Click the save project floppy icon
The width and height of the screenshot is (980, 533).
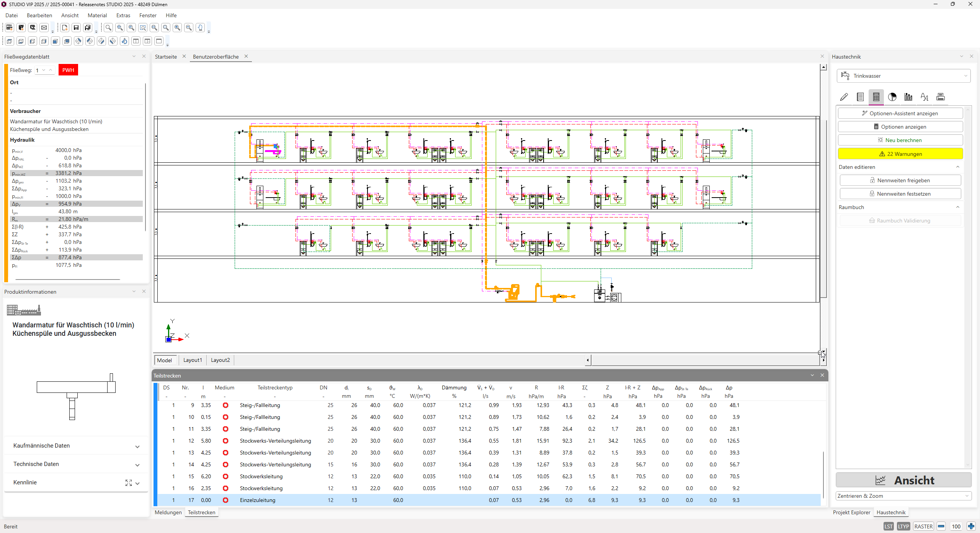click(x=76, y=28)
